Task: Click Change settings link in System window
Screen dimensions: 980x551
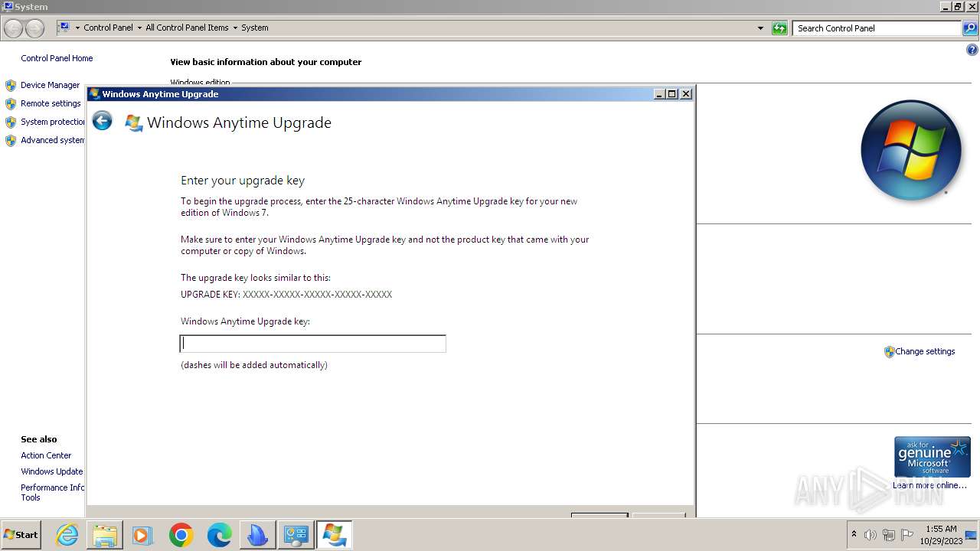Action: tap(925, 351)
